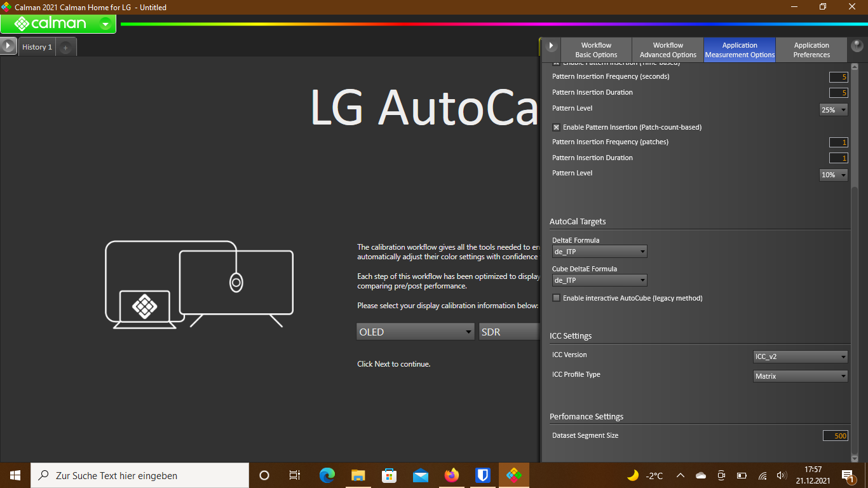The height and width of the screenshot is (488, 868).
Task: Open the 25% Pattern Level dropdown
Action: pyautogui.click(x=834, y=110)
